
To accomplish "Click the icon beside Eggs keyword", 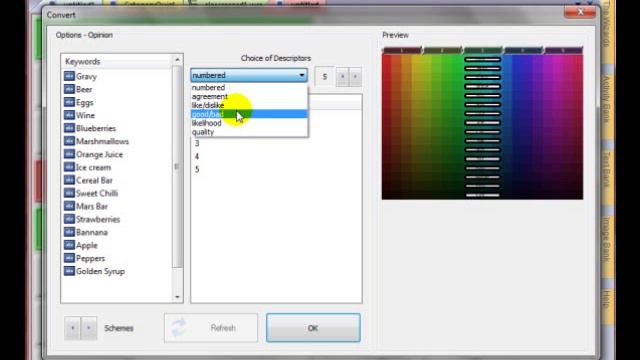I will coord(69,102).
